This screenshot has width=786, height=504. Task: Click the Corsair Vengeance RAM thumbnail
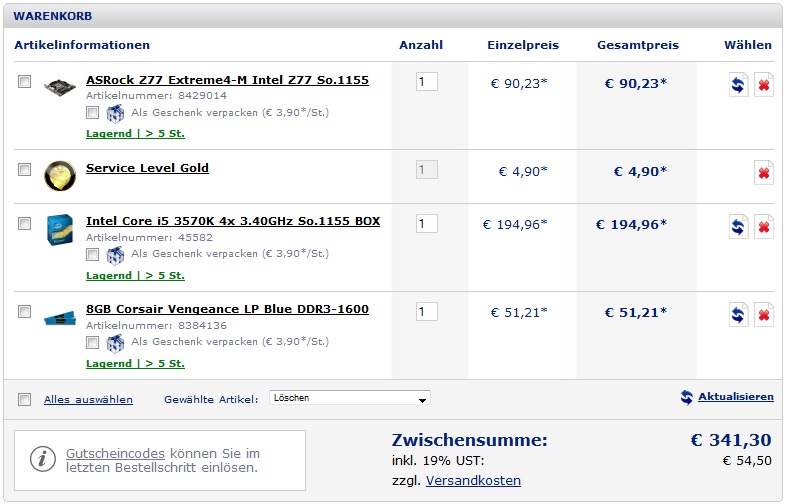60,318
